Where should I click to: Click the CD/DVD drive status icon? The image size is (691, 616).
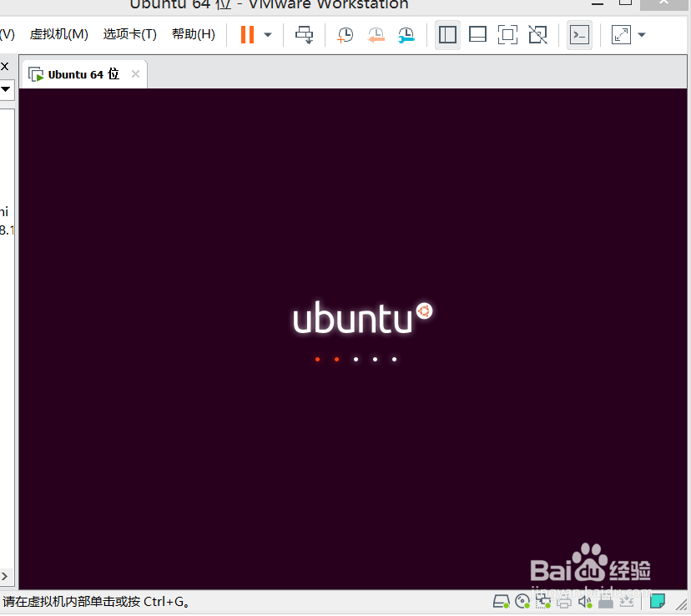click(522, 602)
